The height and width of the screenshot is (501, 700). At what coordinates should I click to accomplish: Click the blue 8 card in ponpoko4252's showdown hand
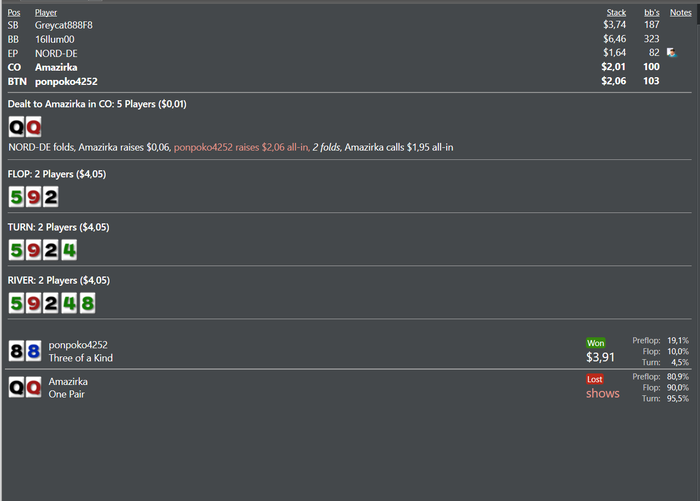click(x=34, y=351)
